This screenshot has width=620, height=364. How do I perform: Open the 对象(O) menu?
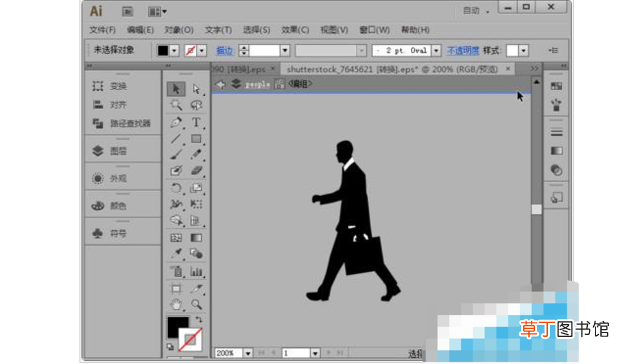pos(179,30)
